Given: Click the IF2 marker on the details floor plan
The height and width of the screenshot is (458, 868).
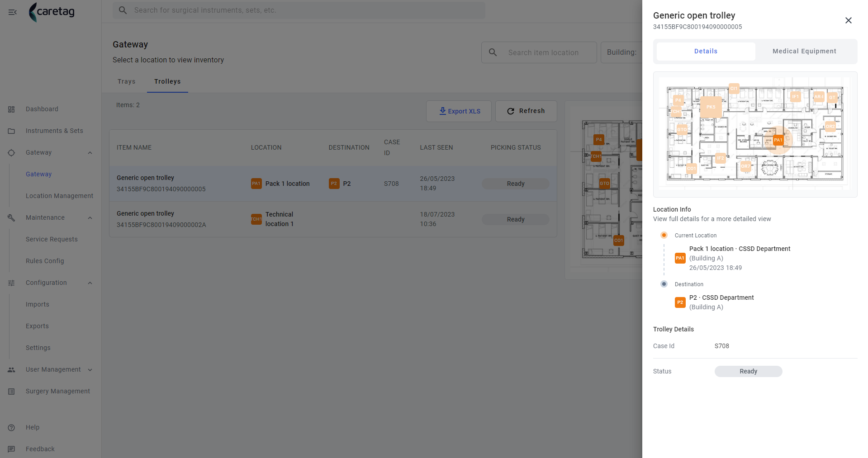Looking at the screenshot, I should [x=721, y=158].
